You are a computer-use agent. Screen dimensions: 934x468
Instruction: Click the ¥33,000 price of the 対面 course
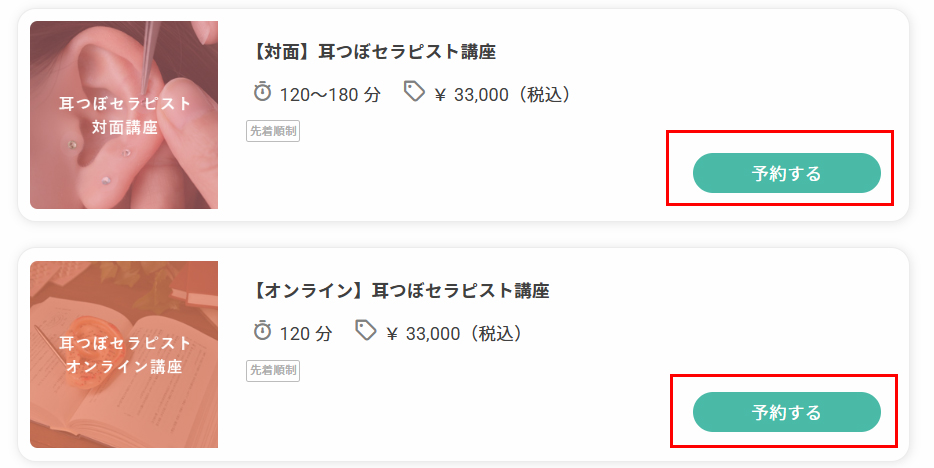pyautogui.click(x=502, y=95)
